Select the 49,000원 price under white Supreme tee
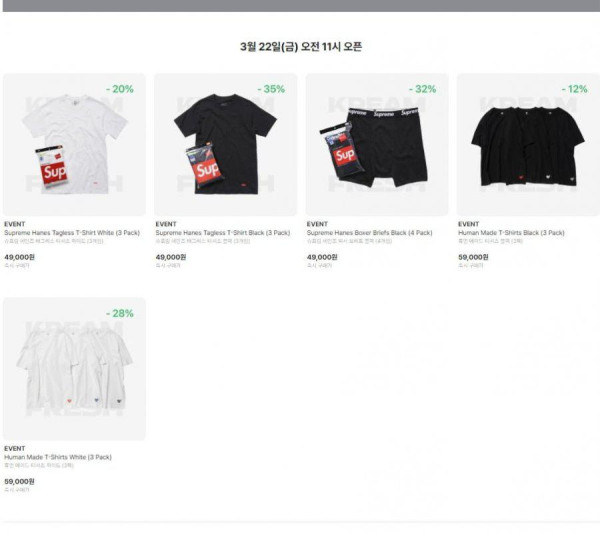Viewport: 600px width, 533px height. tap(19, 257)
